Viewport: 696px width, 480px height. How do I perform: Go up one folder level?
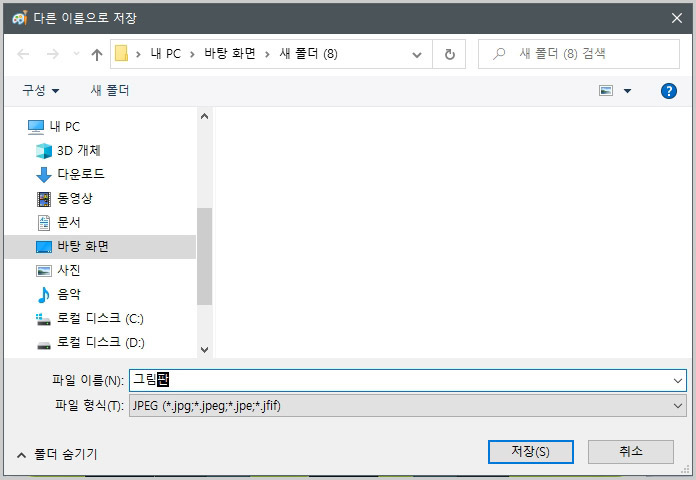[x=97, y=55]
